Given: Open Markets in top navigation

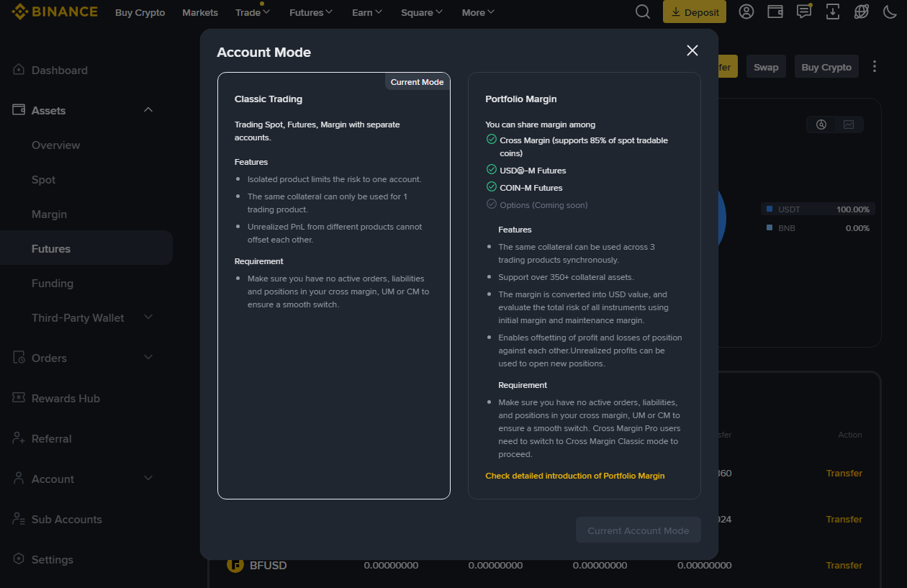Looking at the screenshot, I should [200, 12].
